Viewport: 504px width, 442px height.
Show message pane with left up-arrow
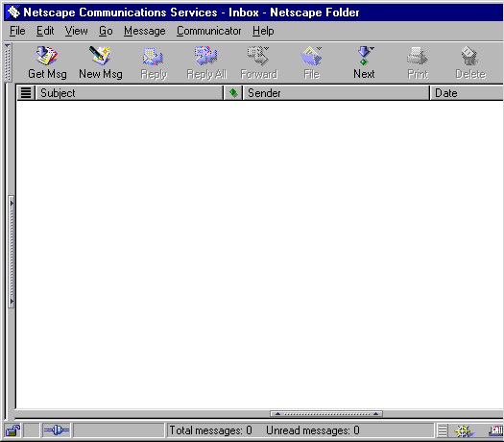tap(277, 414)
